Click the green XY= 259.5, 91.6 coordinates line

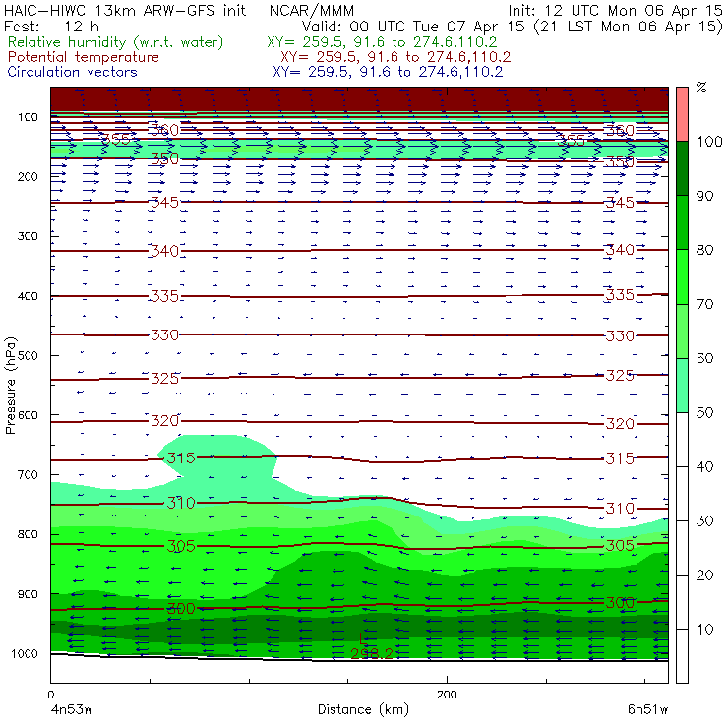click(382, 42)
